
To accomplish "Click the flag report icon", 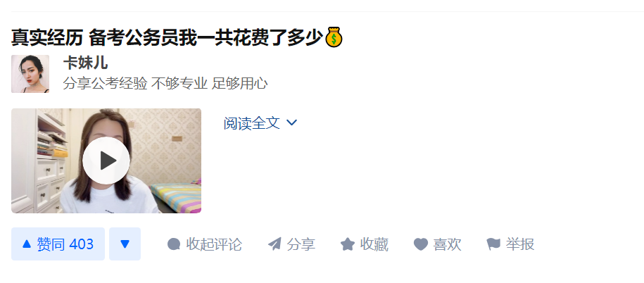I will pos(493,244).
